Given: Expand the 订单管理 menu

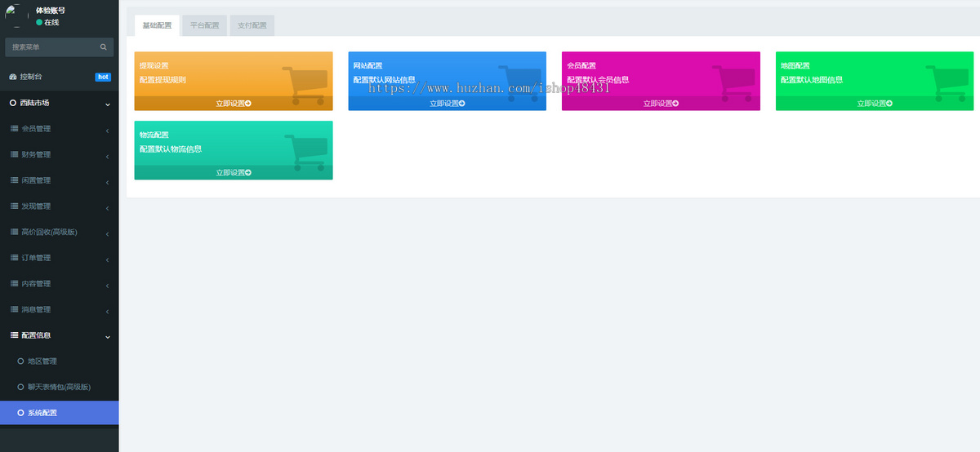Looking at the screenshot, I should 59,258.
